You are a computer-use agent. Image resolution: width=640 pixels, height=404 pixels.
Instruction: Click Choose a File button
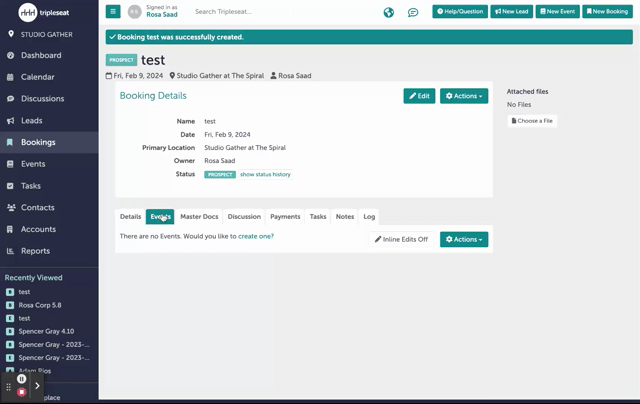[x=532, y=121]
